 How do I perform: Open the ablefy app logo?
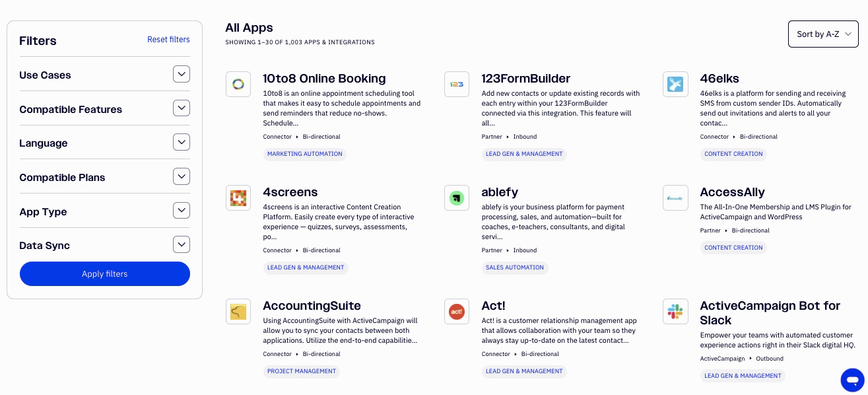[x=457, y=197]
